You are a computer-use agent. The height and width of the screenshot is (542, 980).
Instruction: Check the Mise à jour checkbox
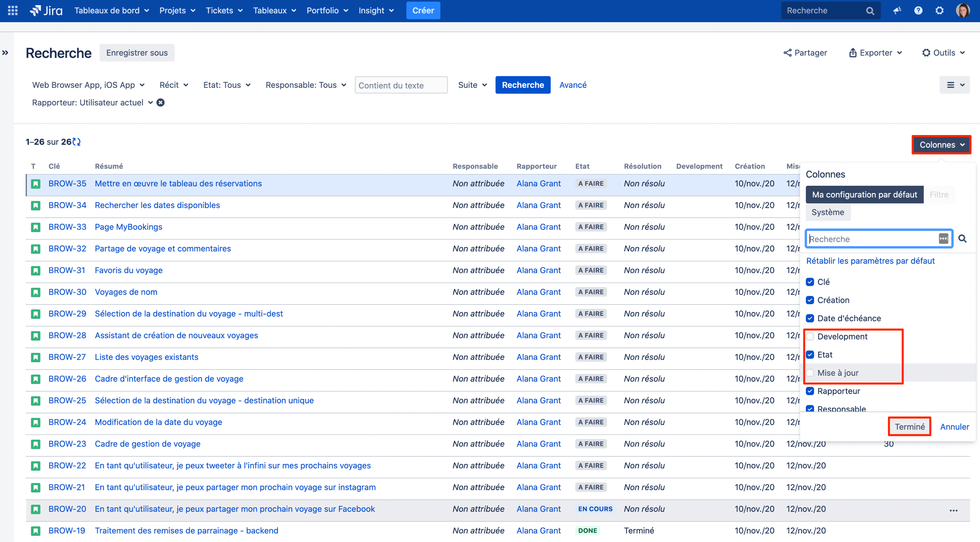click(810, 373)
